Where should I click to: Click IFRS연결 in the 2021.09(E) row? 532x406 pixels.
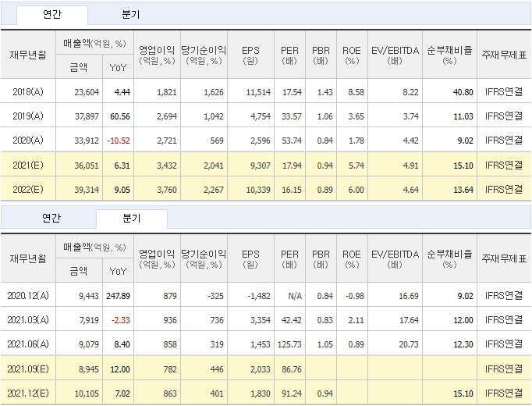pos(504,369)
